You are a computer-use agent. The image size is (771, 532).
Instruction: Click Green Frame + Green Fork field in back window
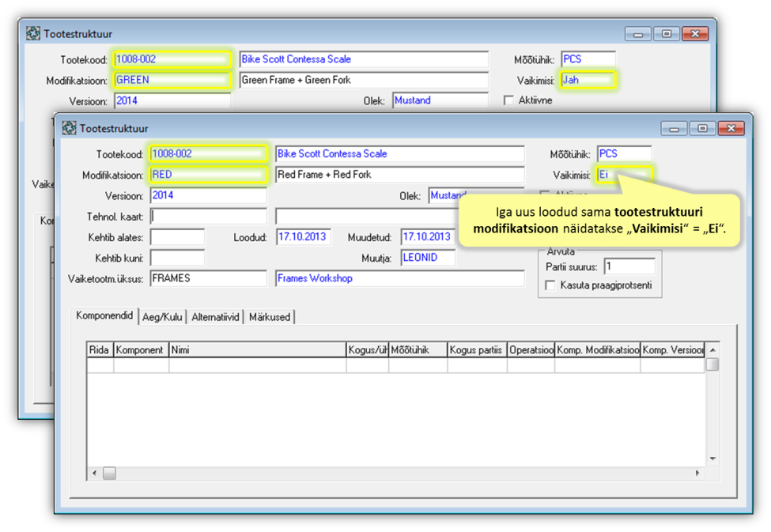[364, 80]
